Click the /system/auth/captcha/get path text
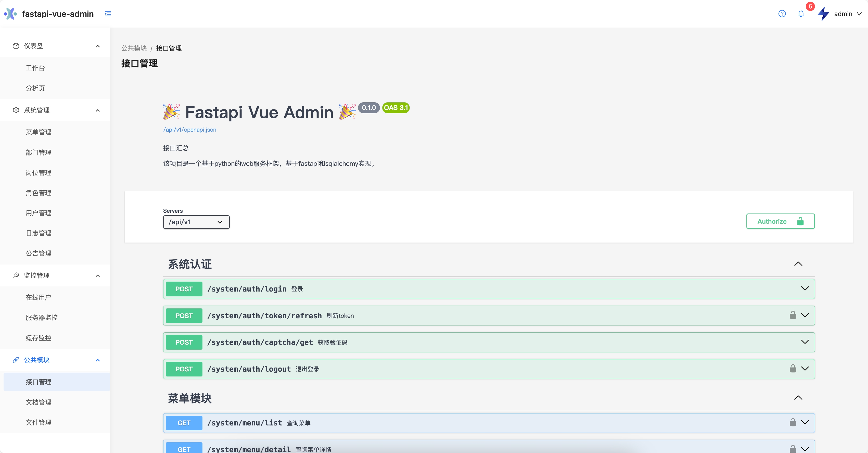The height and width of the screenshot is (453, 868). coord(260,342)
